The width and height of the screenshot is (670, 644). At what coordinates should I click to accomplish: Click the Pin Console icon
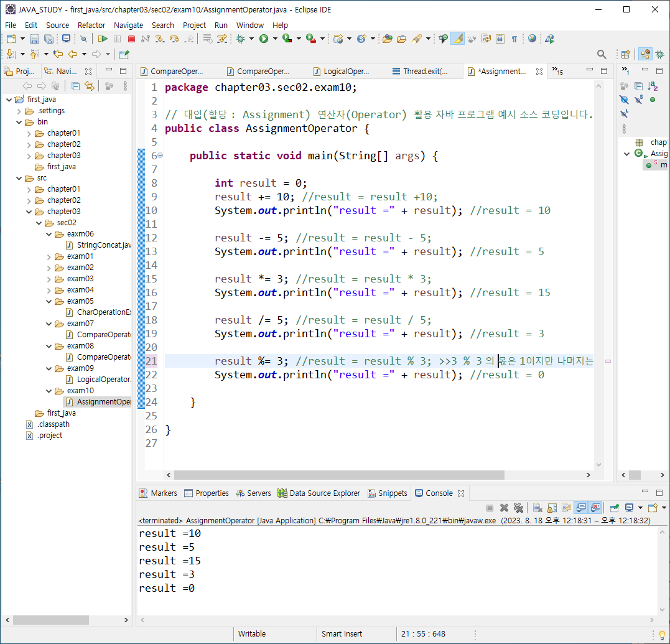(615, 508)
